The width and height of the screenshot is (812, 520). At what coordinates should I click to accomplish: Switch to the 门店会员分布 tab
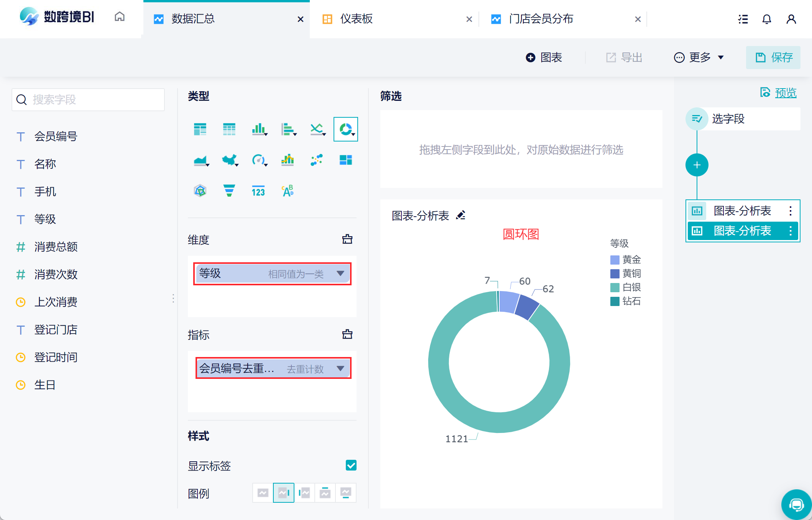click(x=541, y=19)
